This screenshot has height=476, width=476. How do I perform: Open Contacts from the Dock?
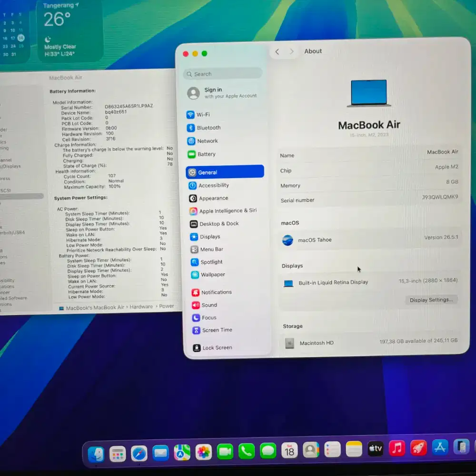(x=311, y=450)
